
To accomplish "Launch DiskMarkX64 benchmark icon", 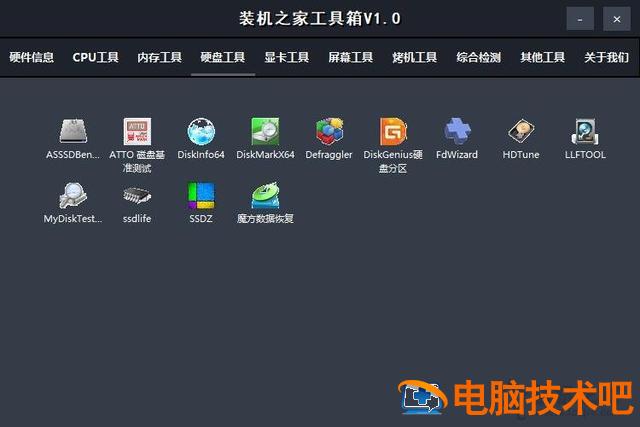I will tap(265, 131).
